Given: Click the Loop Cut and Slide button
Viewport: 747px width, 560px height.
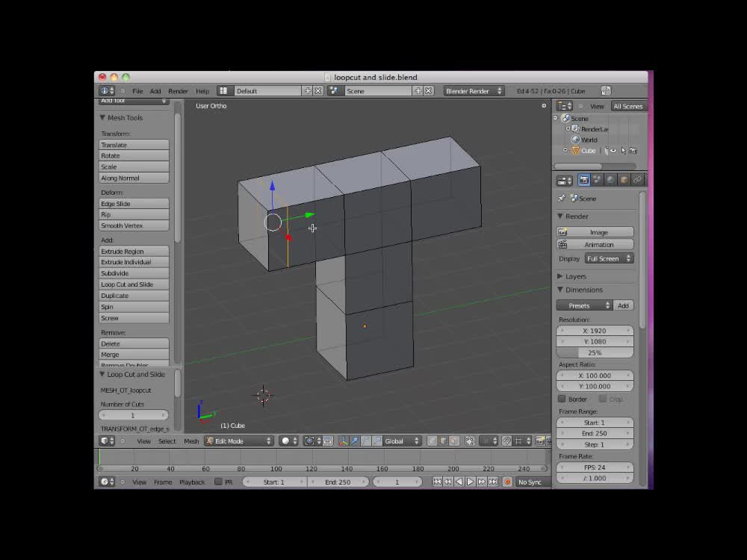Looking at the screenshot, I should pyautogui.click(x=134, y=284).
